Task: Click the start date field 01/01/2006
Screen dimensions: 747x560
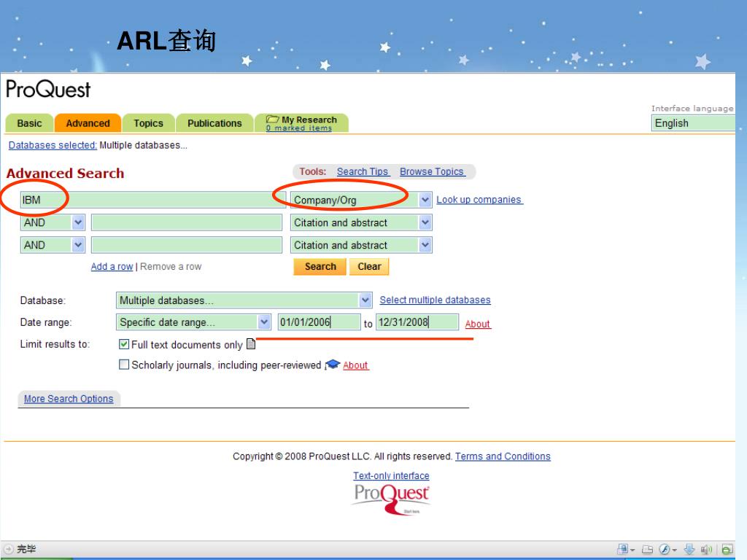Action: click(319, 322)
